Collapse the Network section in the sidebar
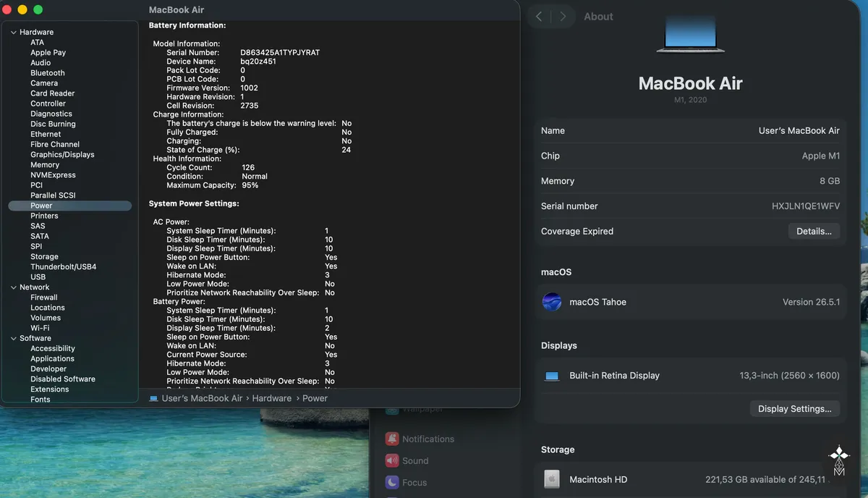The width and height of the screenshot is (868, 498). pyautogui.click(x=13, y=287)
